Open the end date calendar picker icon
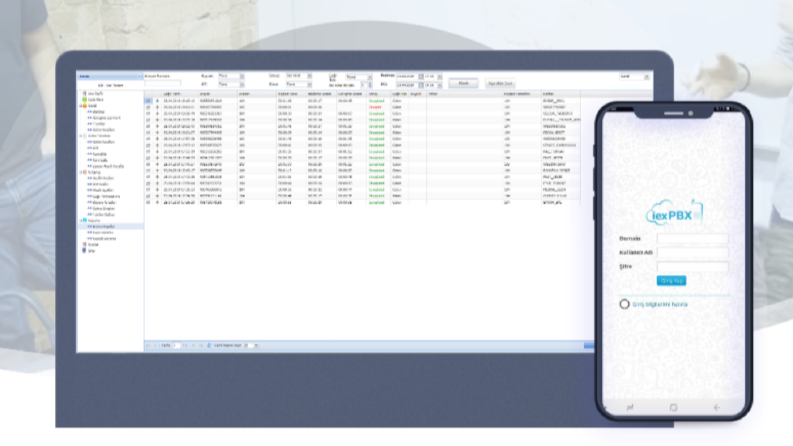The height and width of the screenshot is (446, 793). 421,85
